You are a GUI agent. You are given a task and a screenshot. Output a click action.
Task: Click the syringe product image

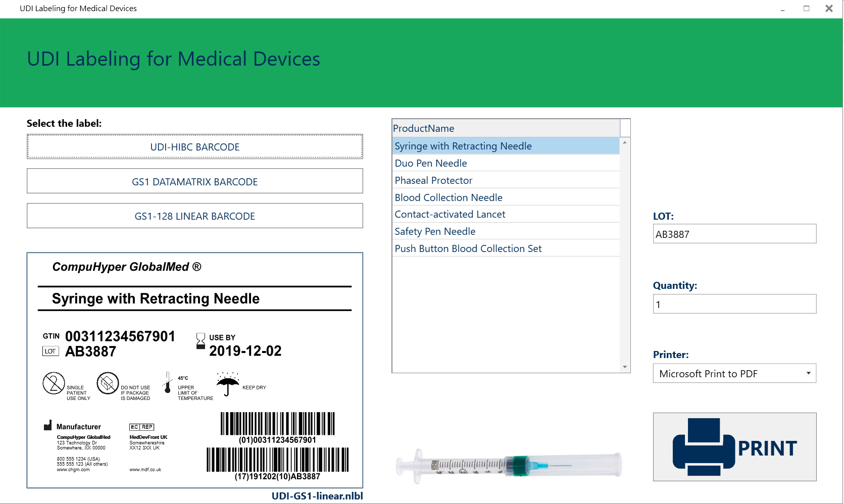[x=509, y=465]
